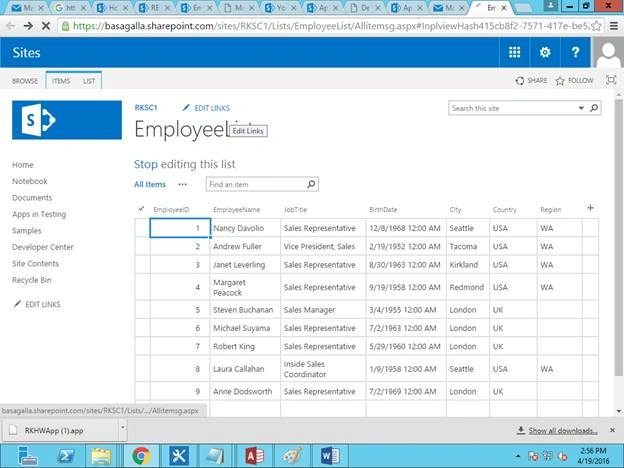Select the row for Steven Buchanan
The height and width of the screenshot is (468, 624).
coord(142,309)
